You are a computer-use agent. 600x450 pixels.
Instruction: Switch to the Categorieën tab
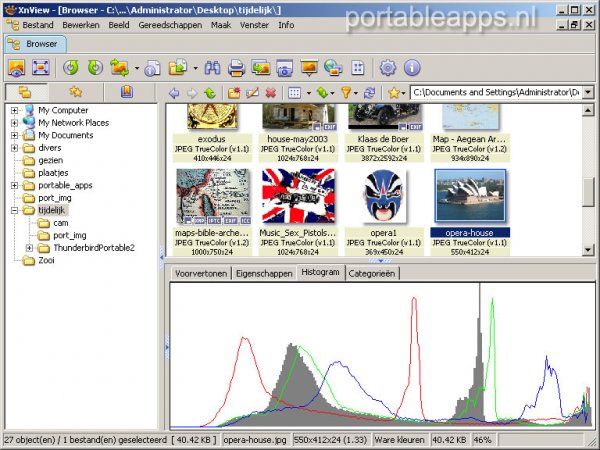click(x=372, y=272)
